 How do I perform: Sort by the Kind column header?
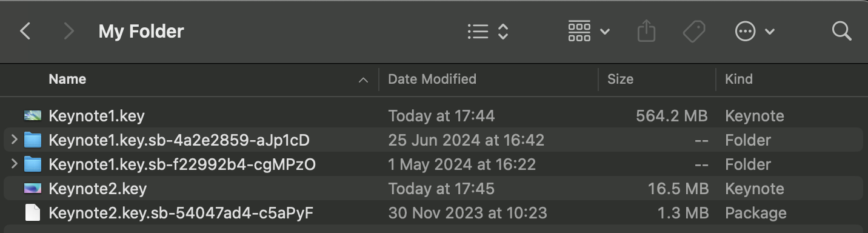tap(739, 79)
